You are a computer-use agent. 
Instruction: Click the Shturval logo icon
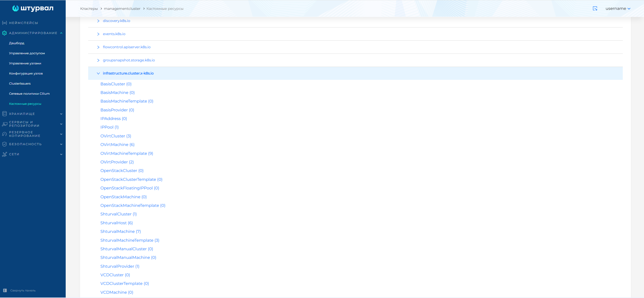coord(15,8)
